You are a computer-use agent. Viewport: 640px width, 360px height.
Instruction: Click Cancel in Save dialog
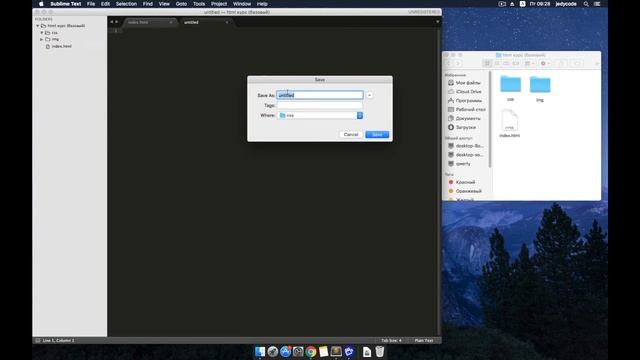[351, 134]
